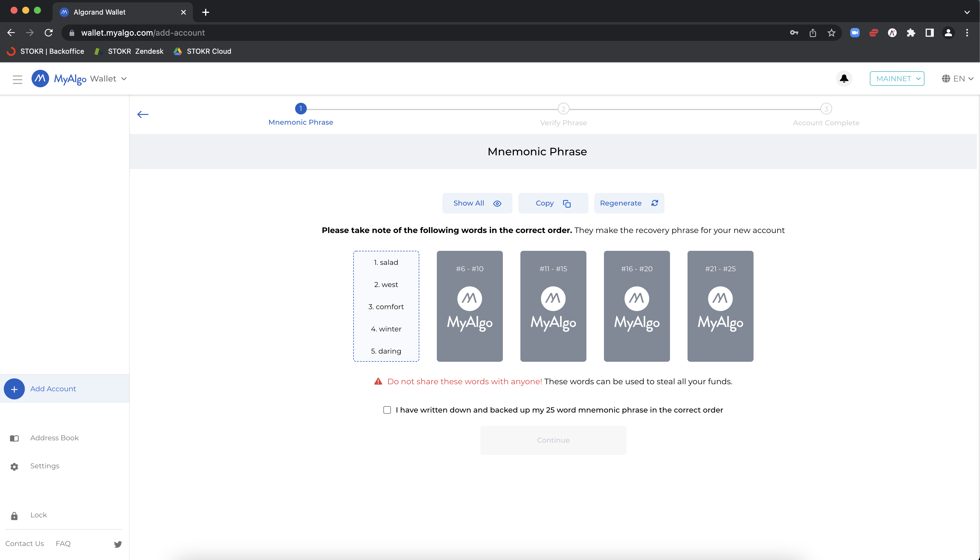980x560 pixels.
Task: Open the Twitter bird link
Action: click(x=118, y=544)
